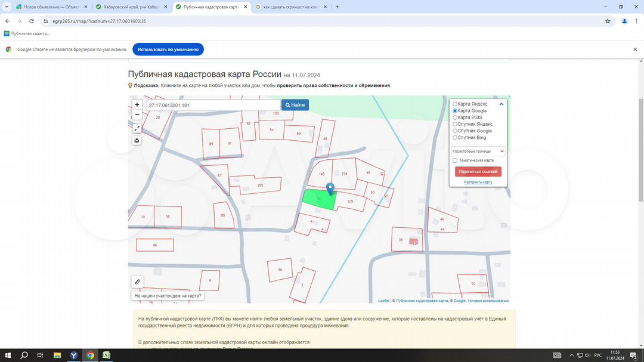The image size is (644, 362).
Task: Click the Поделиться ссылкой button
Action: [x=478, y=172]
